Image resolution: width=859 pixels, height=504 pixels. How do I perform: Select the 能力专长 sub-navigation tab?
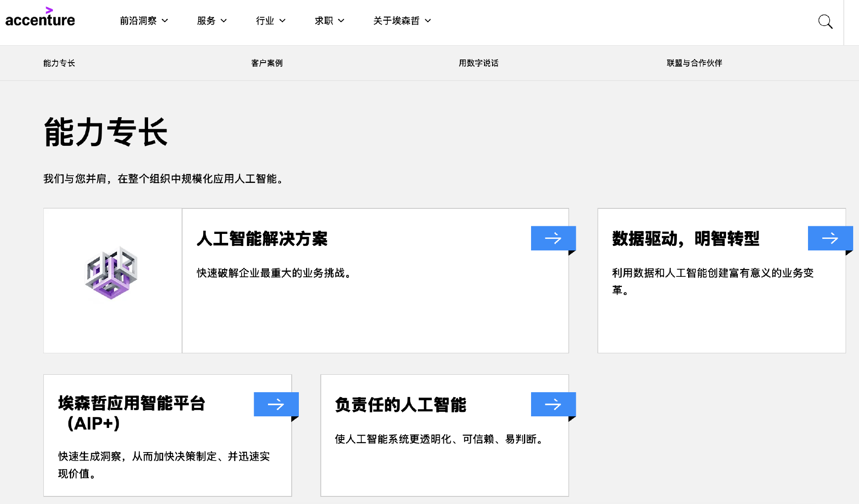pos(59,63)
